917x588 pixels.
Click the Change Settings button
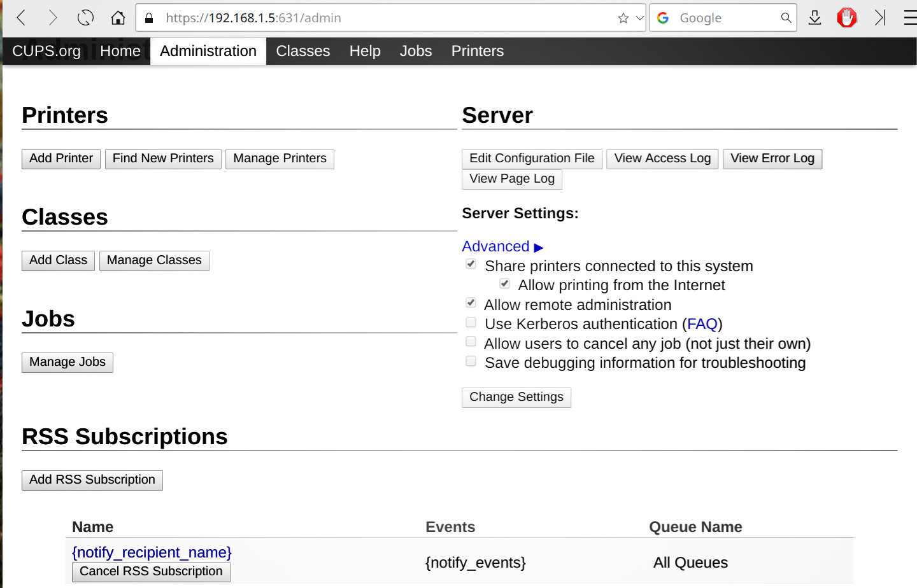(x=516, y=397)
